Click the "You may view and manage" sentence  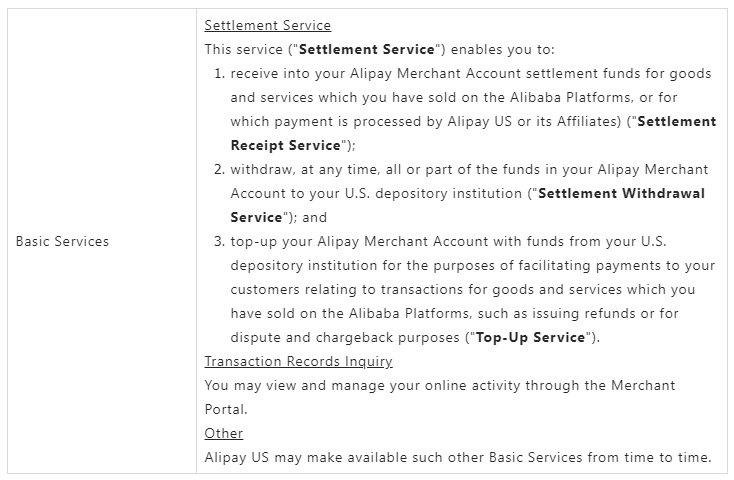(x=439, y=385)
